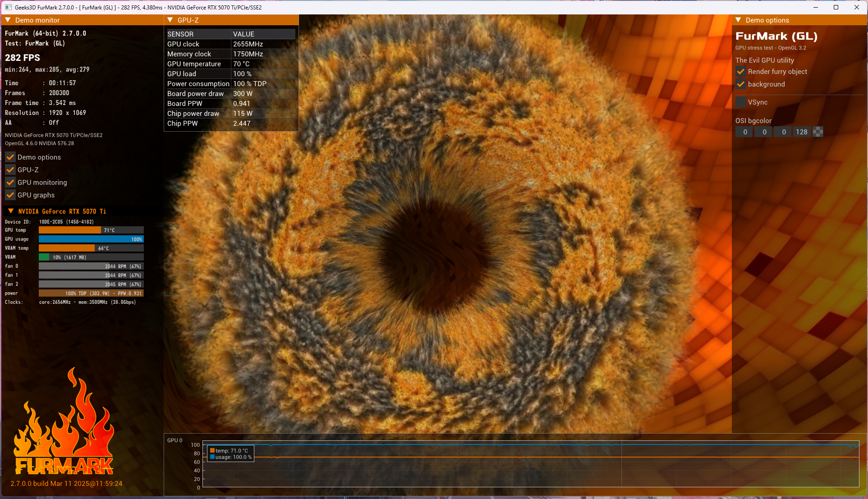Disable Render furry object option
Viewport: 868px width, 499px height.
(741, 71)
